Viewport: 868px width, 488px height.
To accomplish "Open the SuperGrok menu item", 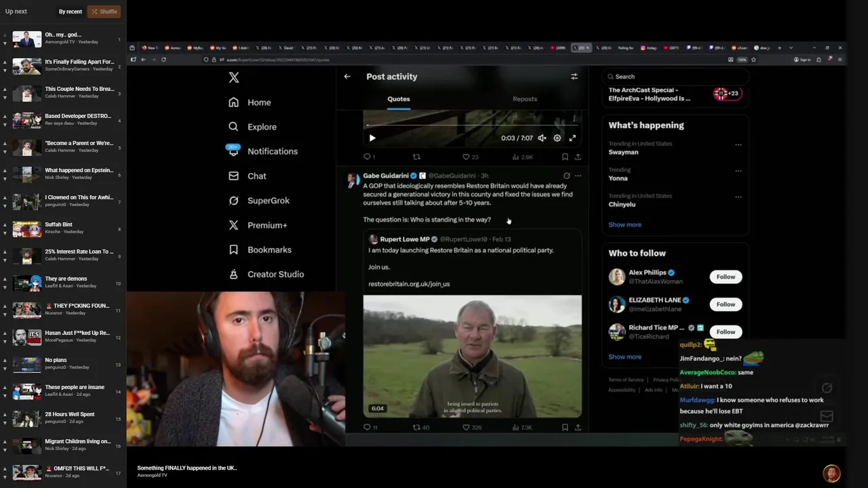I will pos(258,201).
